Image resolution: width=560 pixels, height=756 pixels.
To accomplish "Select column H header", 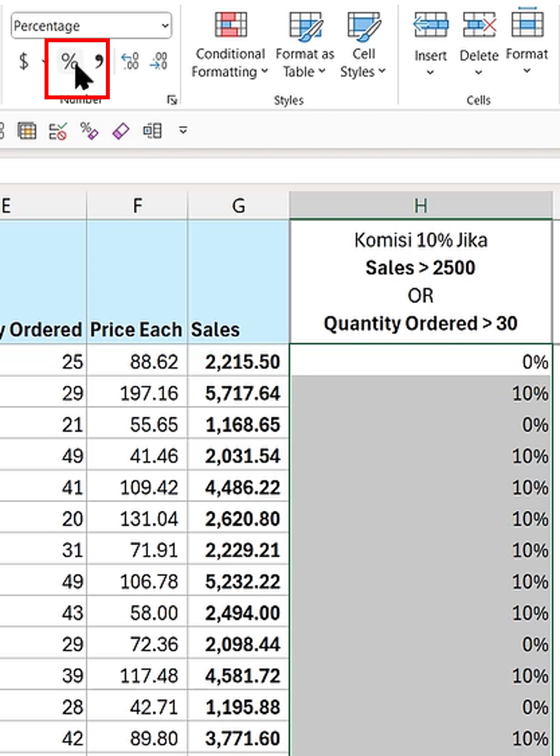I will [420, 205].
